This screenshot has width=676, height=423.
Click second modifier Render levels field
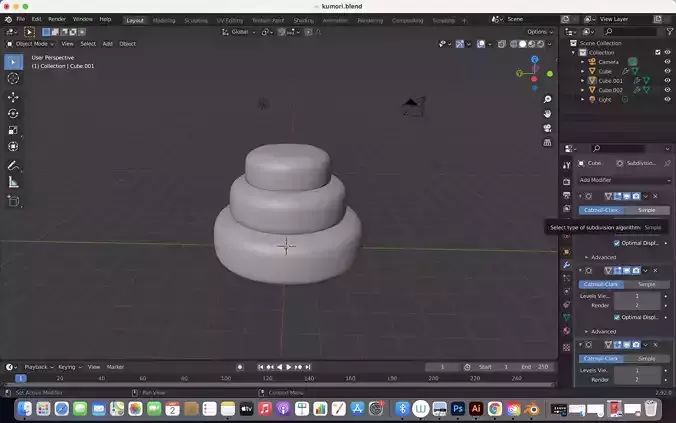pos(637,306)
